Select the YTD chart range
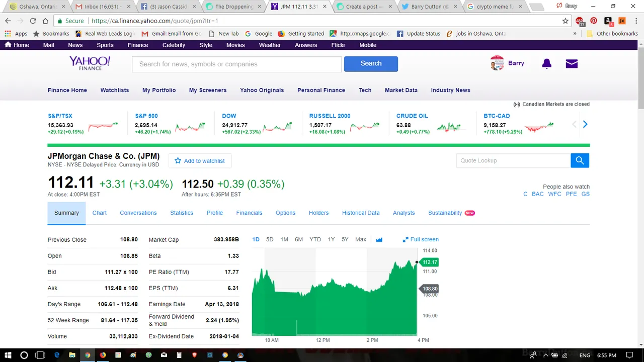 (315, 239)
